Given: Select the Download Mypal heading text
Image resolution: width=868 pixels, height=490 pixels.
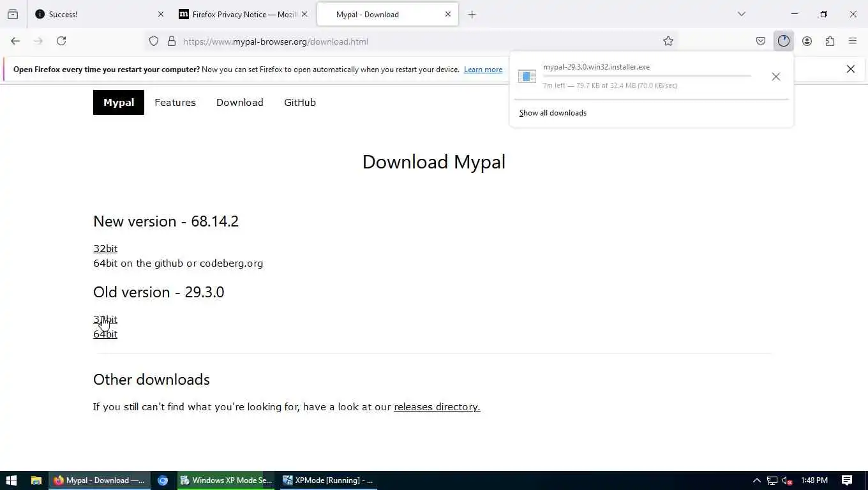Looking at the screenshot, I should (x=434, y=161).
